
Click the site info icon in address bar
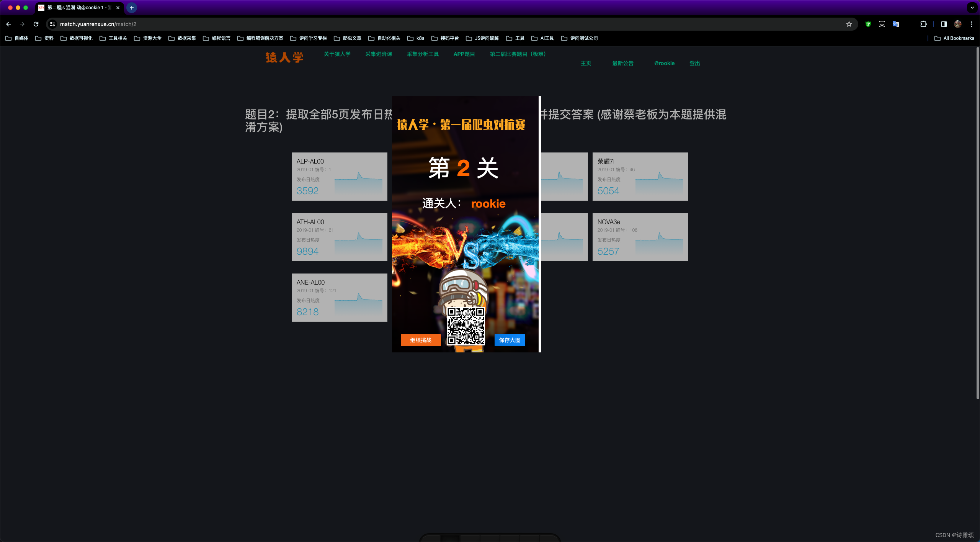point(52,24)
